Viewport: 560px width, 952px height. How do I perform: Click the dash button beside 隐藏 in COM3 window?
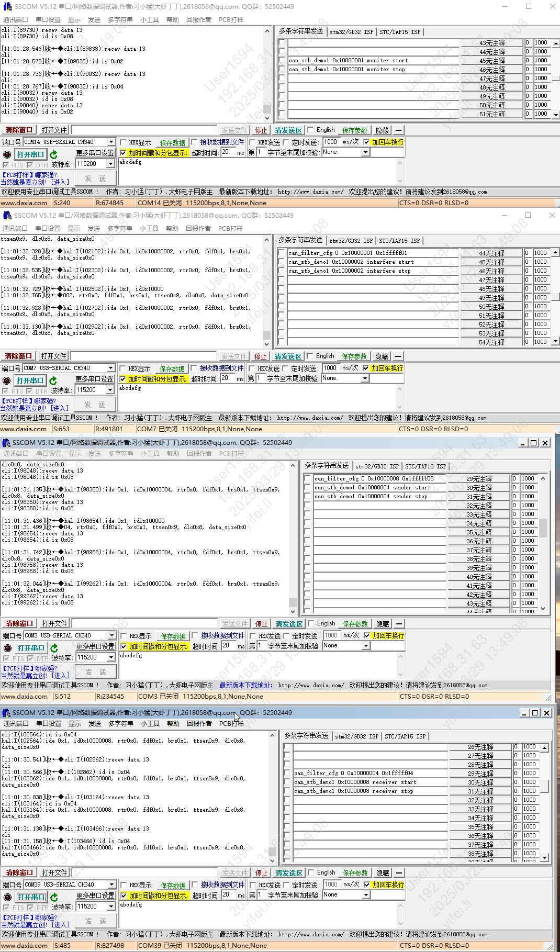tap(399, 624)
